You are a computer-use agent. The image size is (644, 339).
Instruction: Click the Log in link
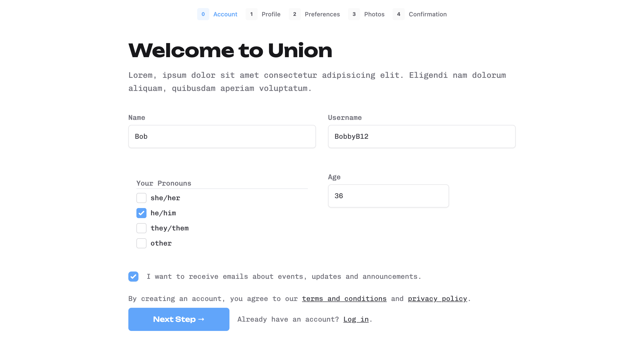pyautogui.click(x=356, y=319)
